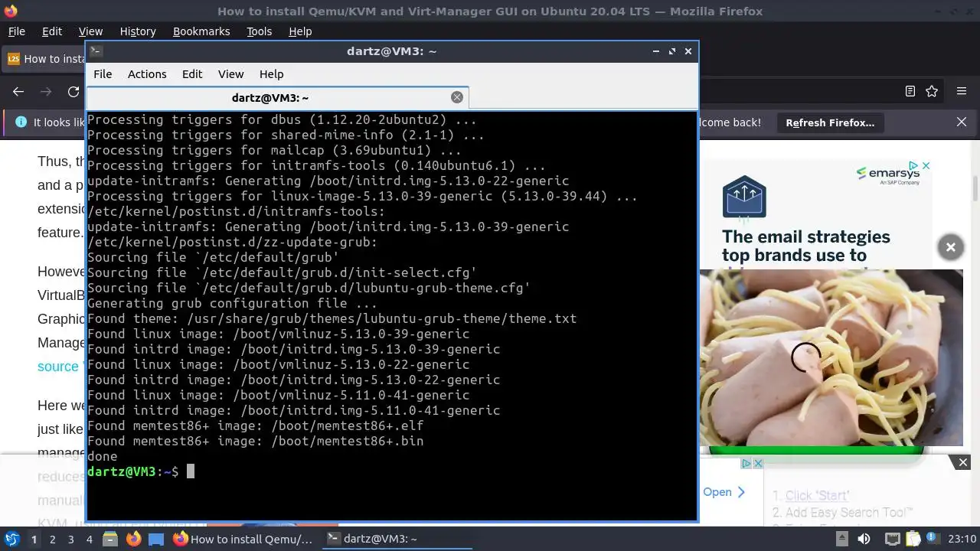Image resolution: width=980 pixels, height=551 pixels.
Task: Open Firefox Bookmarks menu
Action: [x=201, y=31]
